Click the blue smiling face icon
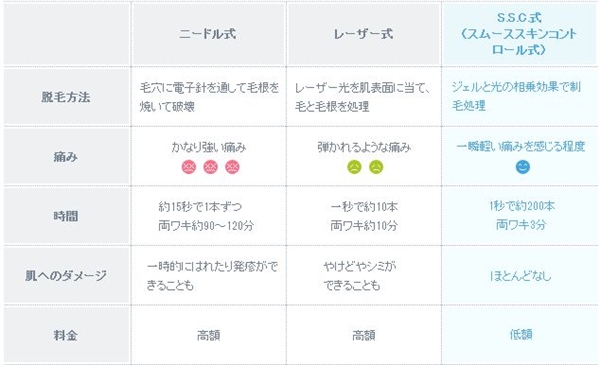600x365 pixels. (523, 167)
